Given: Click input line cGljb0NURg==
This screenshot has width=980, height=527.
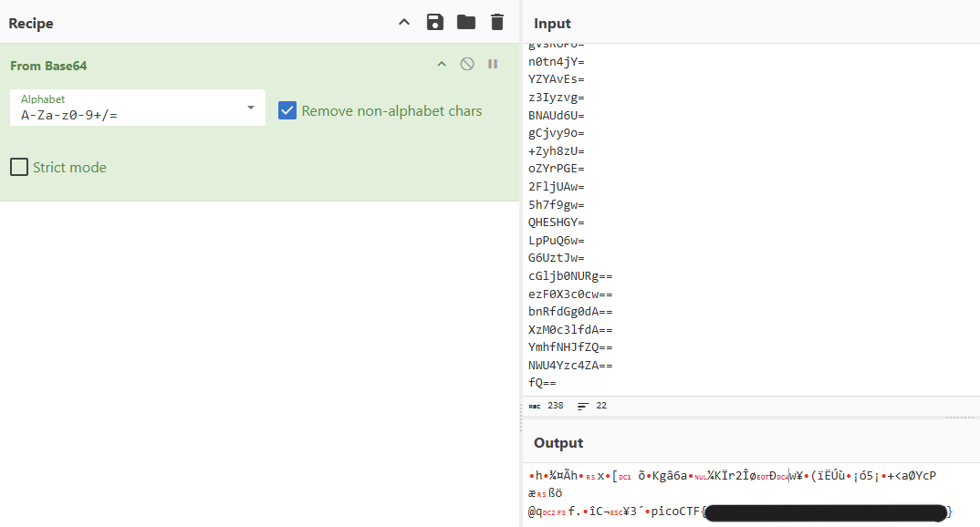Looking at the screenshot, I should pos(570,276).
